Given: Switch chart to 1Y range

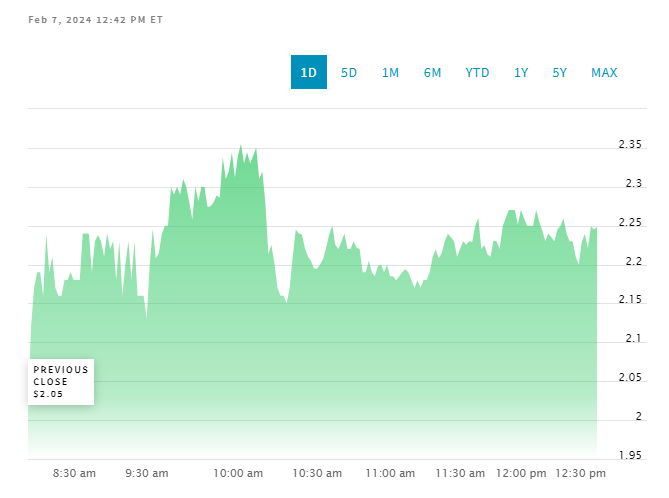Looking at the screenshot, I should 521,73.
